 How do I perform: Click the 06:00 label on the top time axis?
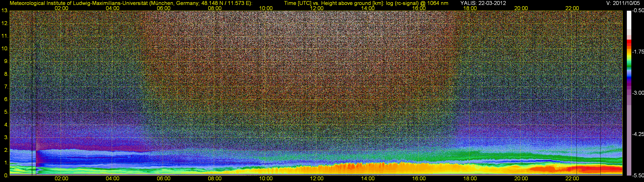tap(164, 8)
